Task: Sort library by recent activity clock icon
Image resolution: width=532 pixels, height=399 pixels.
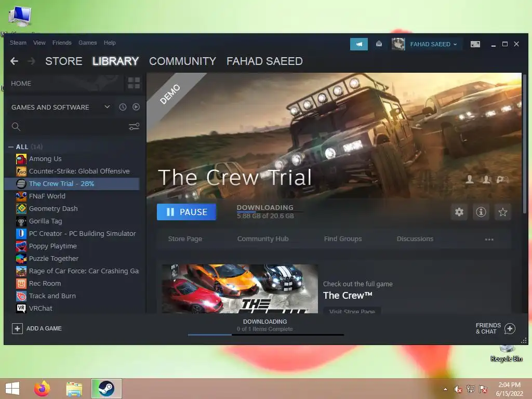Action: click(123, 107)
